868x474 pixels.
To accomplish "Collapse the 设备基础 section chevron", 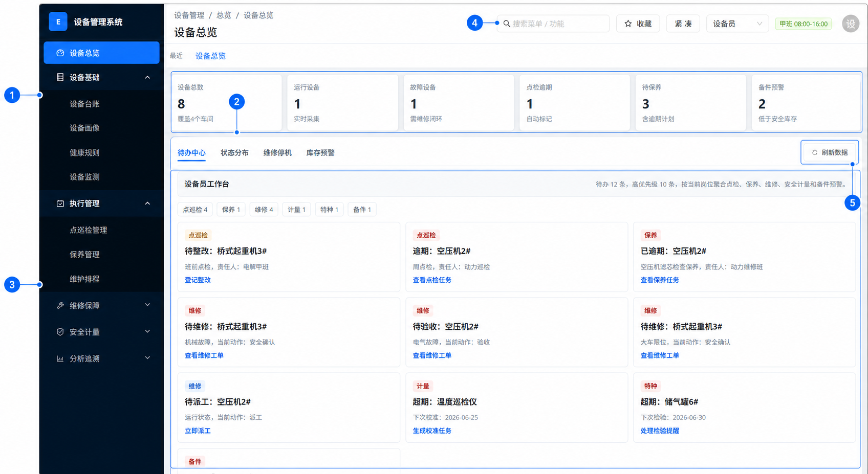I will tap(147, 77).
